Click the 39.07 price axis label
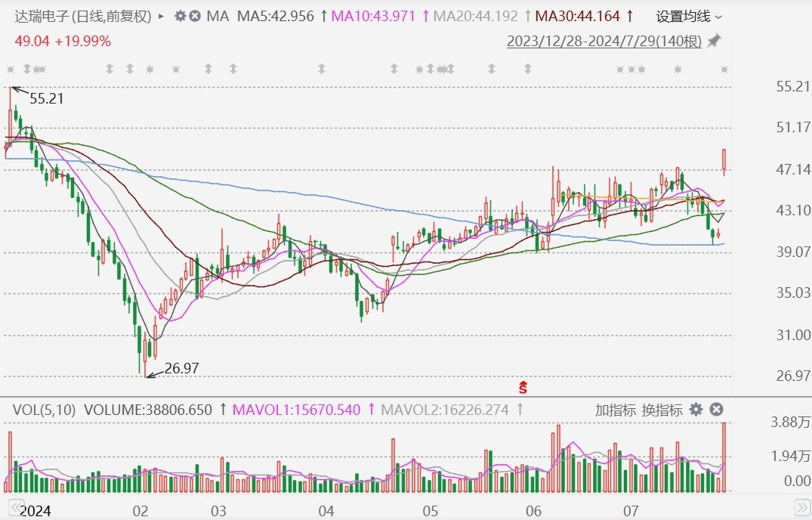 (793, 252)
